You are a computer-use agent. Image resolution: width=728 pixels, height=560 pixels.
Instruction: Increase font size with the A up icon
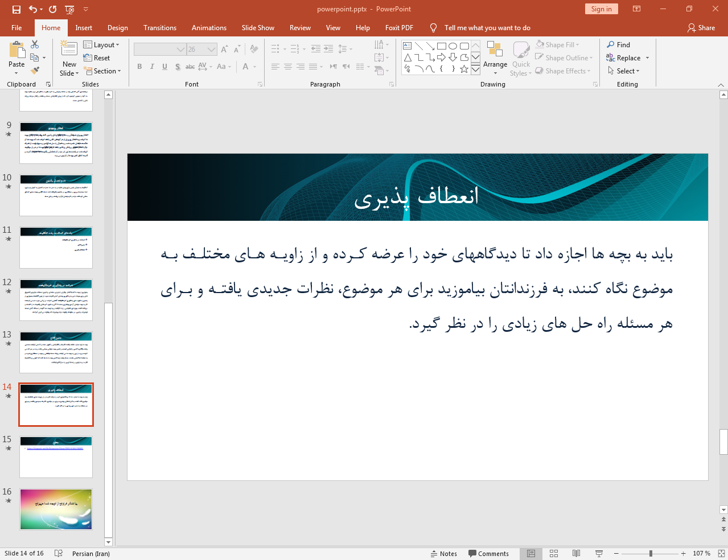tap(224, 50)
